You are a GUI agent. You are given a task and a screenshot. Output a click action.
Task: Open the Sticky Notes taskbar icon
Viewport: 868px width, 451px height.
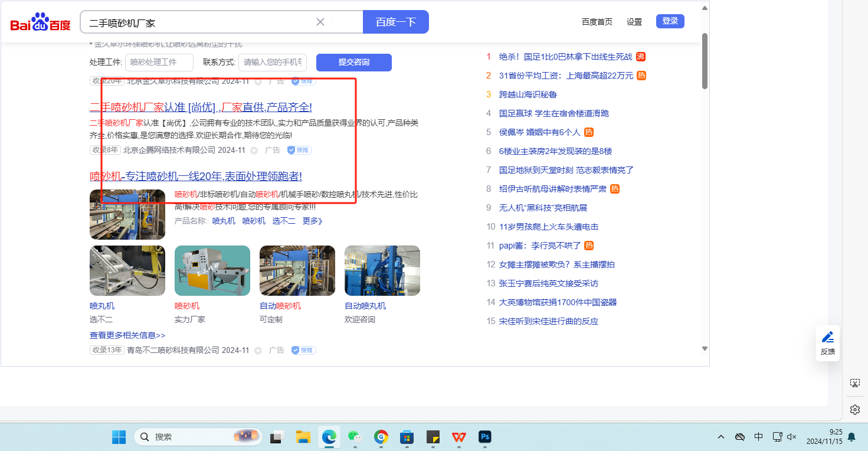click(433, 437)
